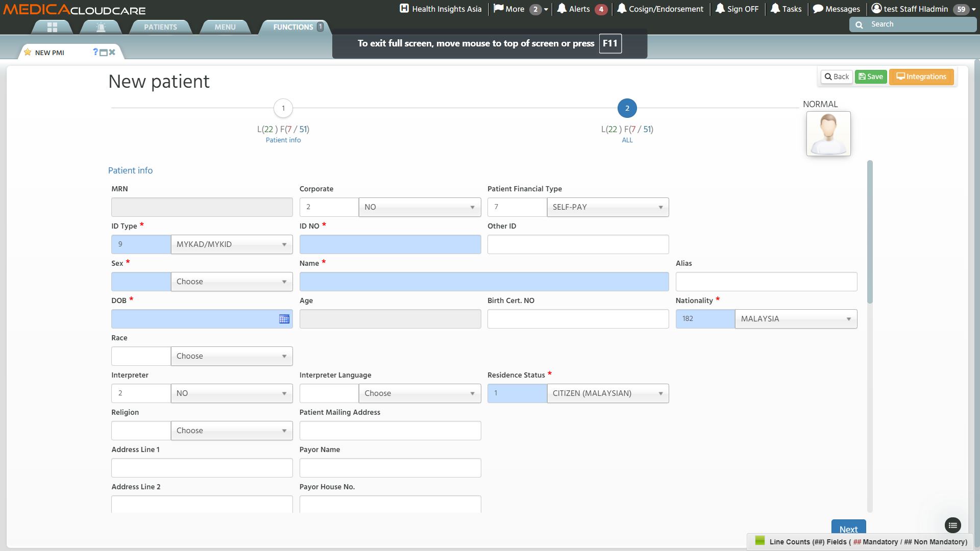Click the green Save button
Screen dimensions: 980x551
tap(870, 77)
